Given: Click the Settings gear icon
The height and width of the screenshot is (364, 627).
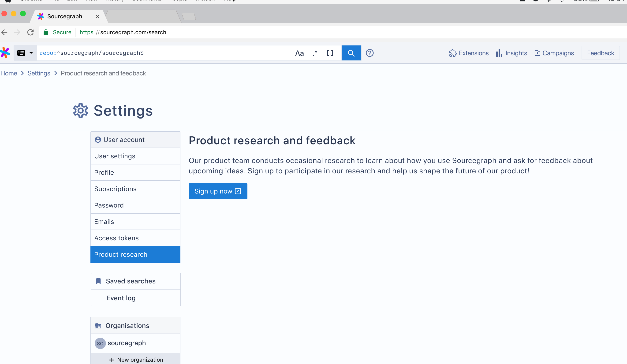Looking at the screenshot, I should [x=80, y=111].
